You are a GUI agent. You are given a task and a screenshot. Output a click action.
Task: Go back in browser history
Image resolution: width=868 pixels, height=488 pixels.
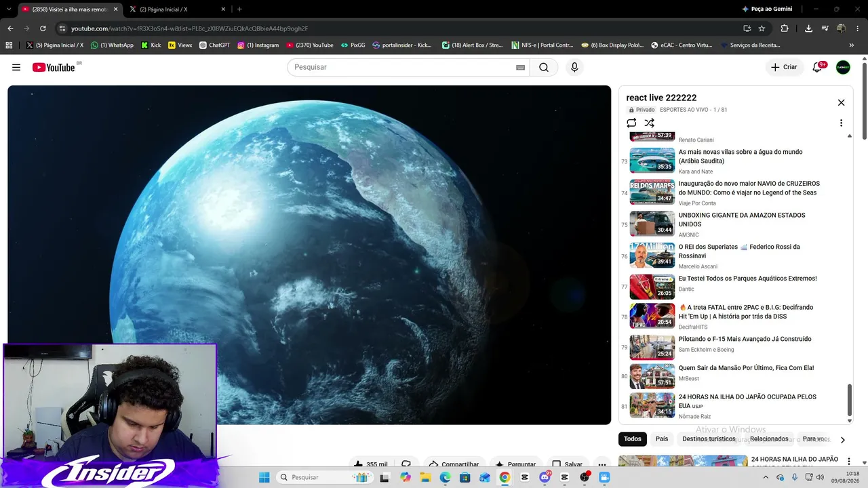10,28
